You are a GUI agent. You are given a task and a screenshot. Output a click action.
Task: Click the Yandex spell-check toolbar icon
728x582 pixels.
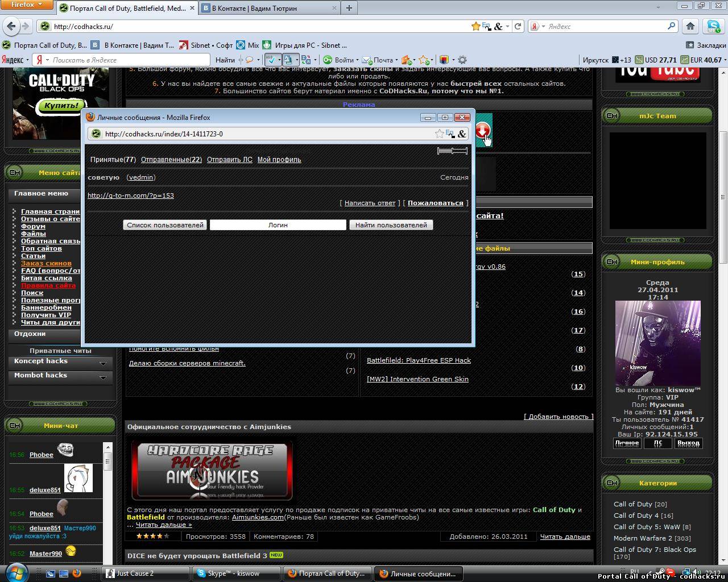(x=271, y=60)
